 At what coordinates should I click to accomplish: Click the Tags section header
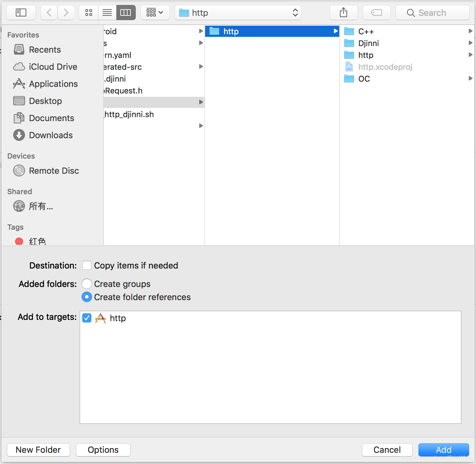pyautogui.click(x=15, y=227)
